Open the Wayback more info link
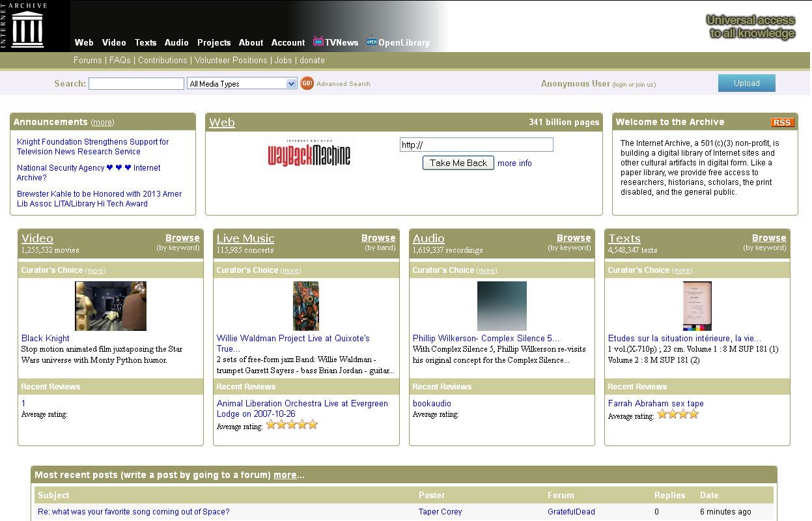Screen dimensions: 812x521 click(x=514, y=163)
